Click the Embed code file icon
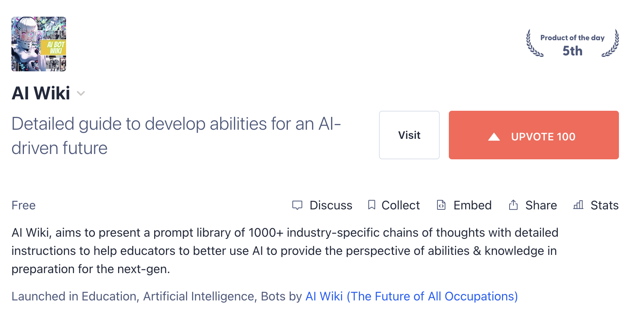Screen dimensions: 644x330 point(441,205)
